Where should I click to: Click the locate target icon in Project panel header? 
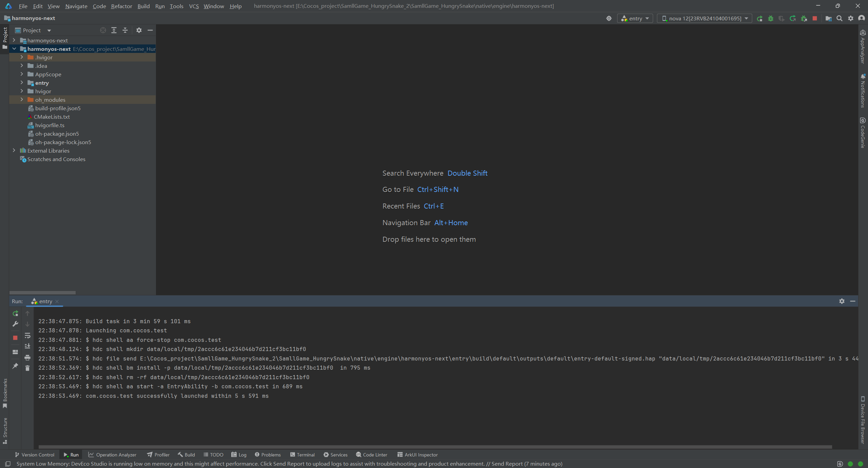(103, 30)
